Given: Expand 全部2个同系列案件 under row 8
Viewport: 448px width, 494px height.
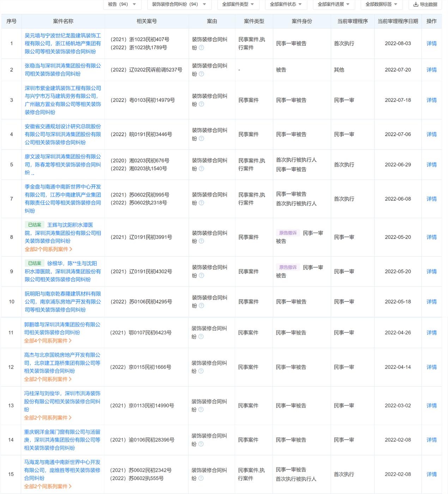Looking at the screenshot, I should tap(49, 249).
